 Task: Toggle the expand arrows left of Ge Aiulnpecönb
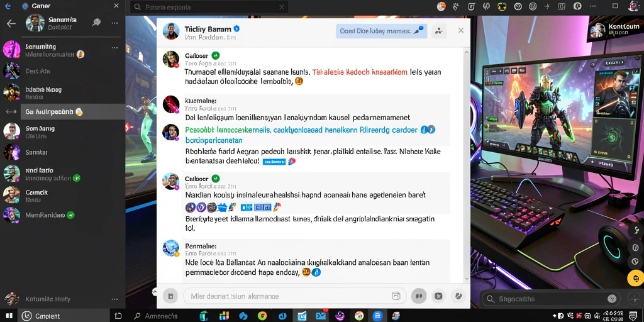pos(11,112)
